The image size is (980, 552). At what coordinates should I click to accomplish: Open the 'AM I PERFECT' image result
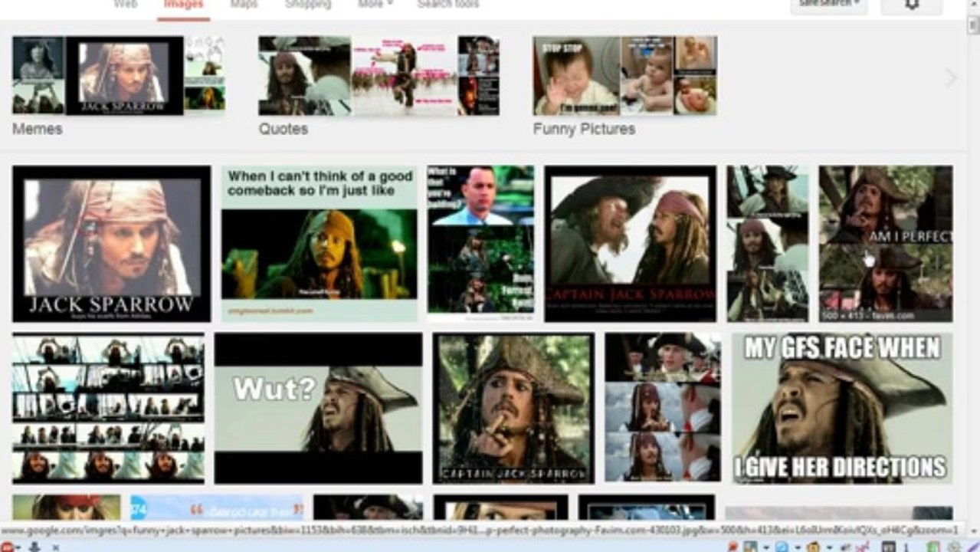886,244
